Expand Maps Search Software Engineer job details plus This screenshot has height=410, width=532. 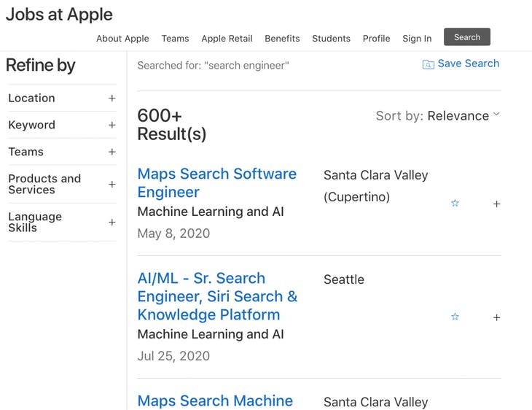(x=496, y=204)
